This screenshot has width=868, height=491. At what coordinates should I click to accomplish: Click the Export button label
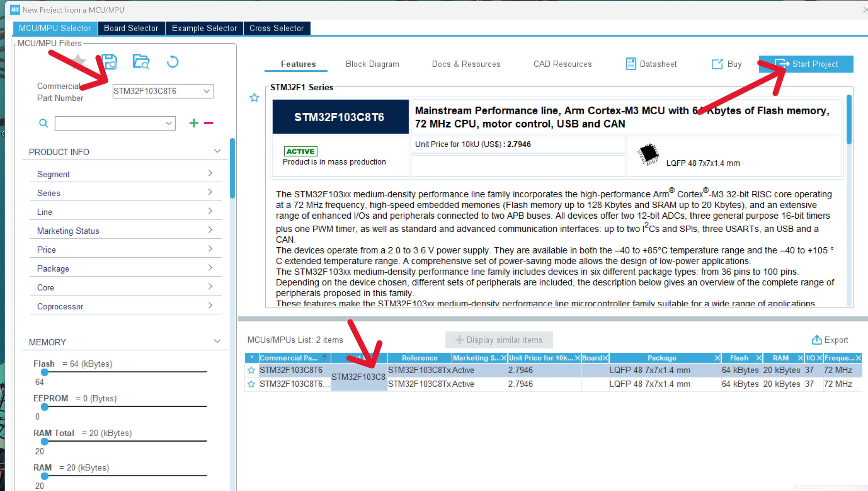836,340
